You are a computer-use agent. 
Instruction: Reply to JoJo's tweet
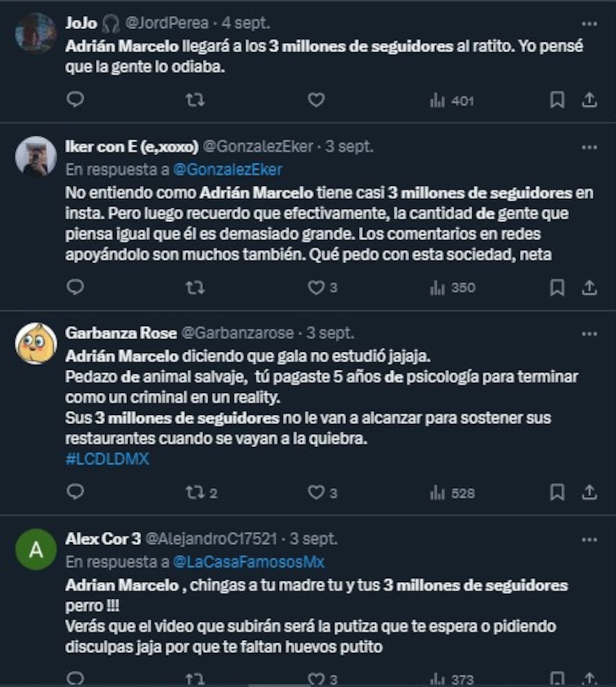point(75,99)
